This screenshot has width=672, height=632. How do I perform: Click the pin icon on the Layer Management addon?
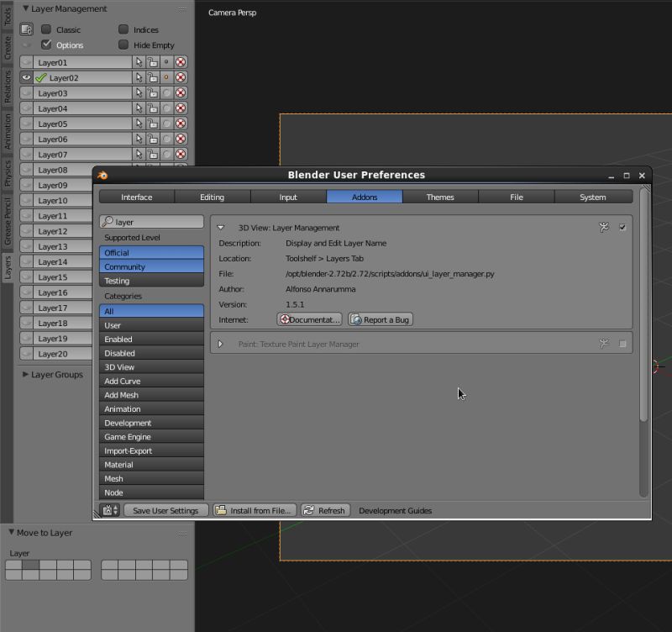603,227
